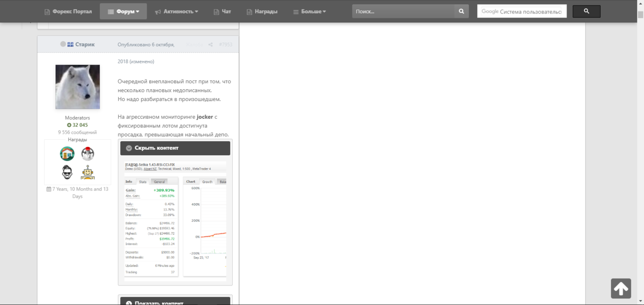Open the Награды page
This screenshot has width=644, height=305.
pos(262,11)
